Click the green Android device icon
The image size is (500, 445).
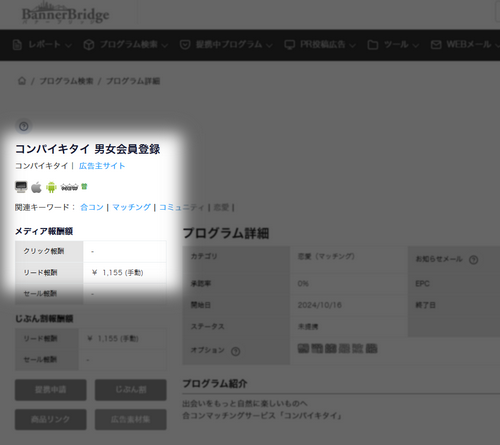[51, 187]
